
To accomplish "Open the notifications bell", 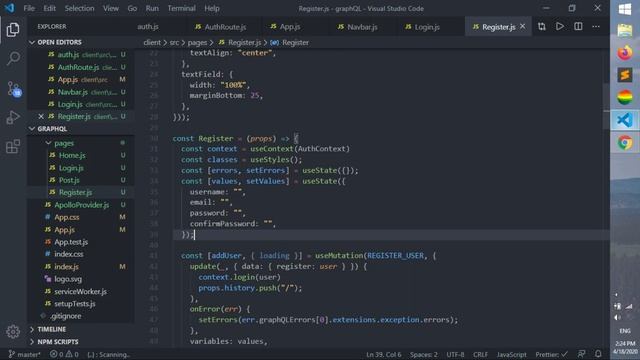I will pyautogui.click(x=598, y=354).
